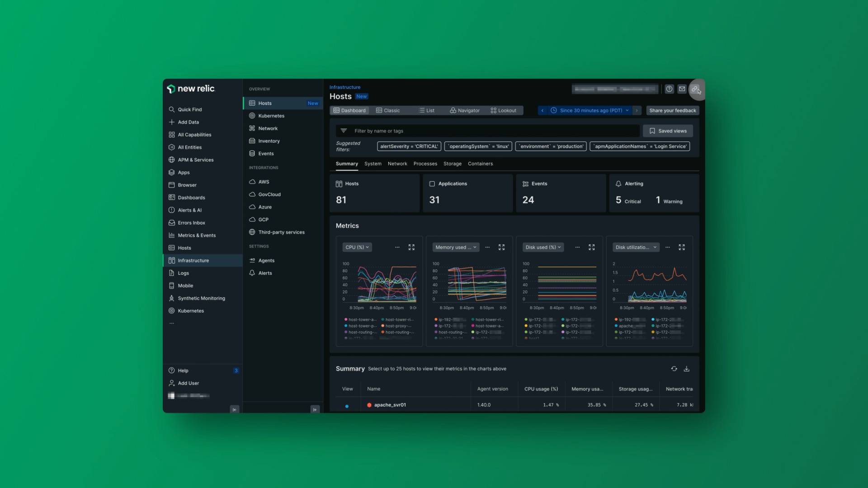Expand the Disk used chart fullscreen

591,248
